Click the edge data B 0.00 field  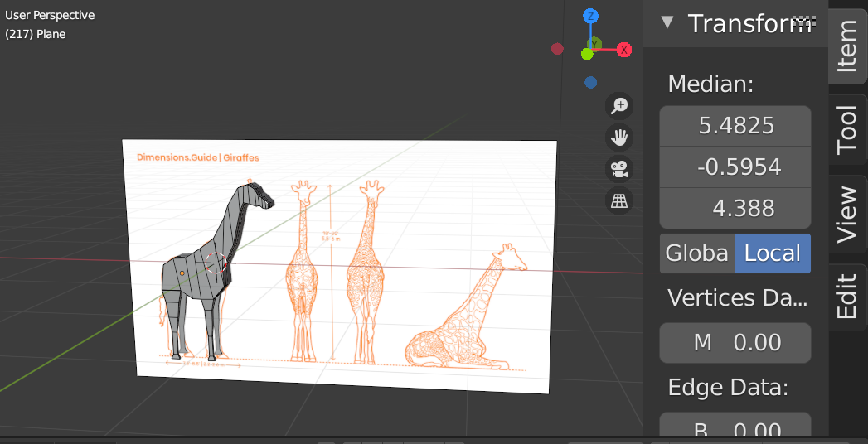[x=735, y=425]
